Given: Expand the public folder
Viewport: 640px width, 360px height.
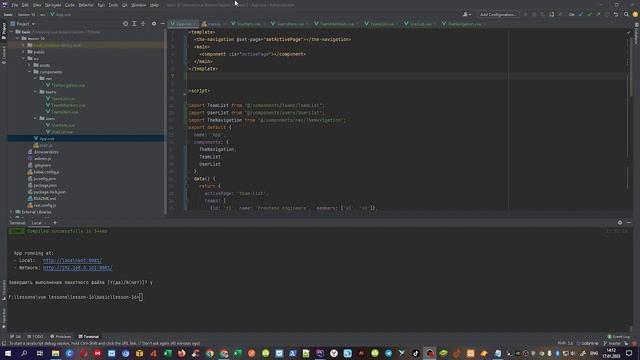Looking at the screenshot, I should pyautogui.click(x=23, y=52).
